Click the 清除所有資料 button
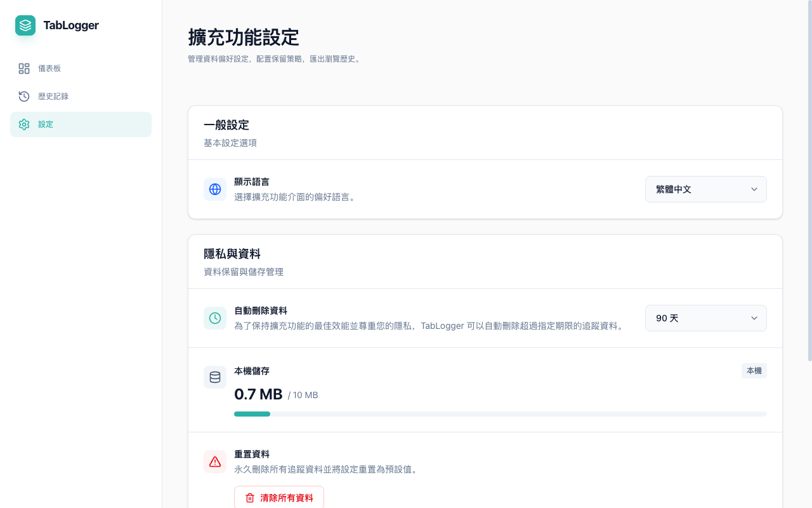812x508 pixels. coord(279,498)
